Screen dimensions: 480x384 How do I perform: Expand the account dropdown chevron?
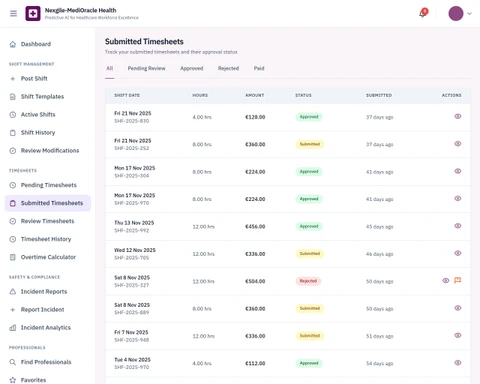click(469, 14)
